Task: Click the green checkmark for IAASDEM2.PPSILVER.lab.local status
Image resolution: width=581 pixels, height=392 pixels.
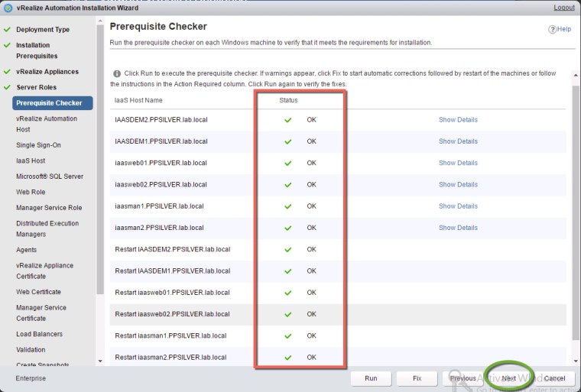Action: 288,120
